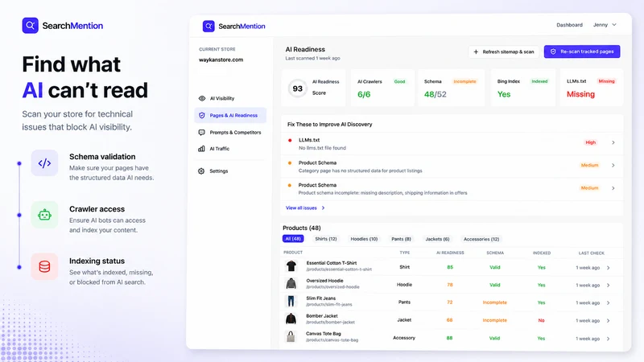
Task: Click the Bomber Jacket indexed 'No' value
Action: pos(541,320)
